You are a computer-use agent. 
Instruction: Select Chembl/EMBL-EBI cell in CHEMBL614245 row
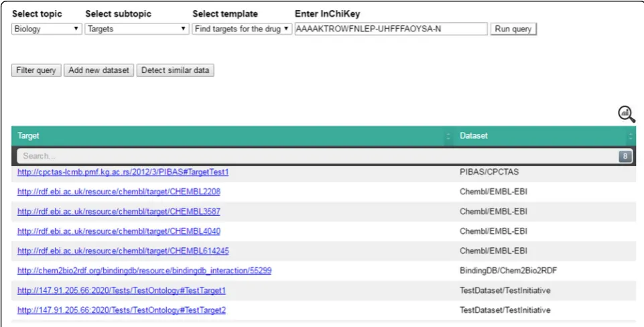[x=493, y=251]
